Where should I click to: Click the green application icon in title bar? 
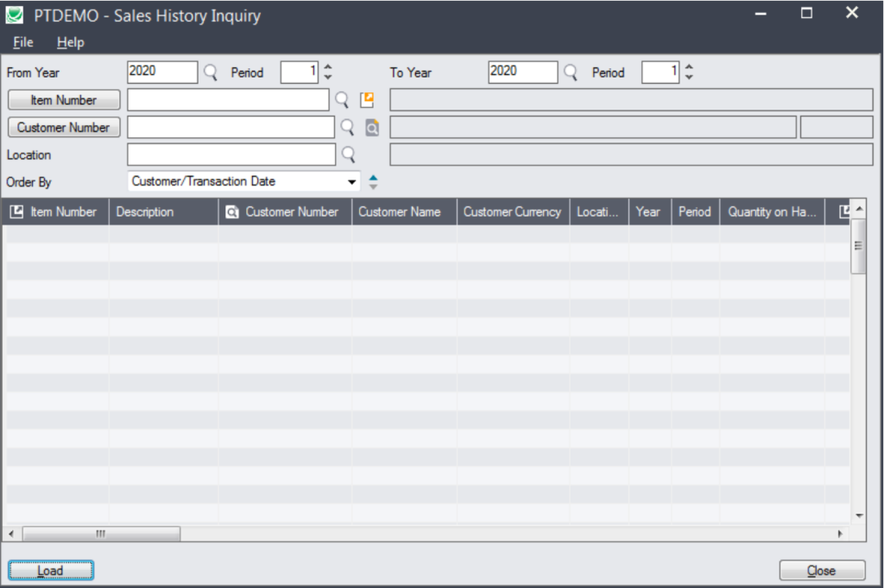[x=15, y=16]
